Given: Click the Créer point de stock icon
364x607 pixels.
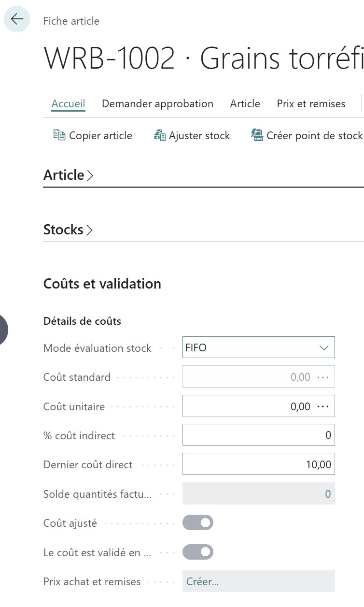Looking at the screenshot, I should tap(257, 135).
